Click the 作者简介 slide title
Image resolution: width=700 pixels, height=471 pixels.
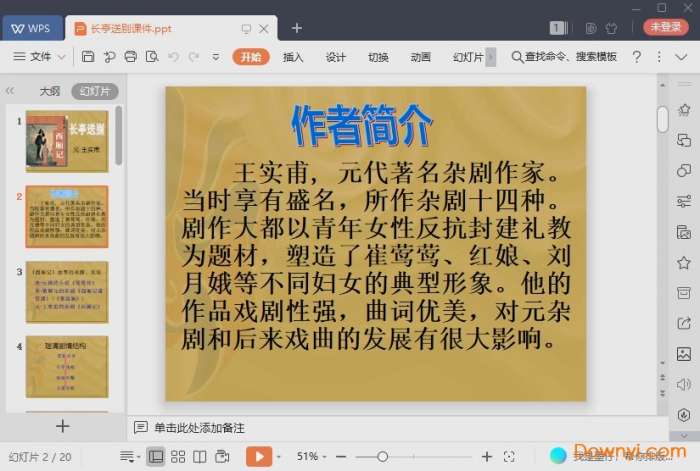coord(362,125)
